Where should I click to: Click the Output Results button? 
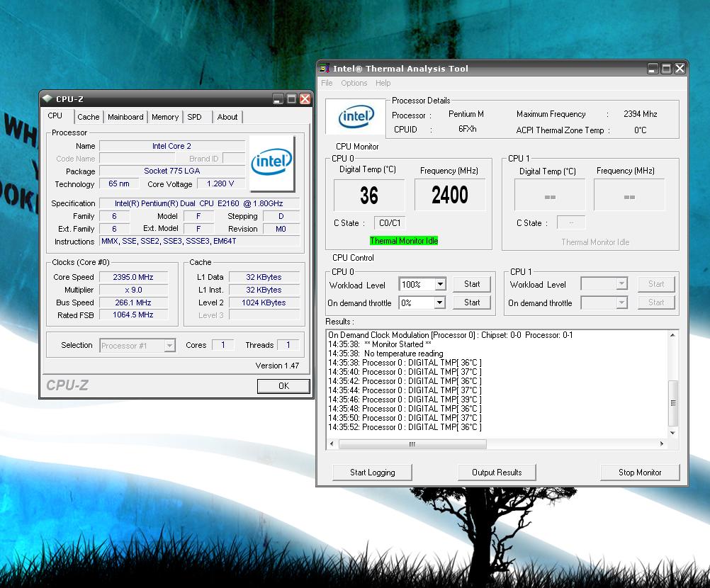[x=497, y=472]
